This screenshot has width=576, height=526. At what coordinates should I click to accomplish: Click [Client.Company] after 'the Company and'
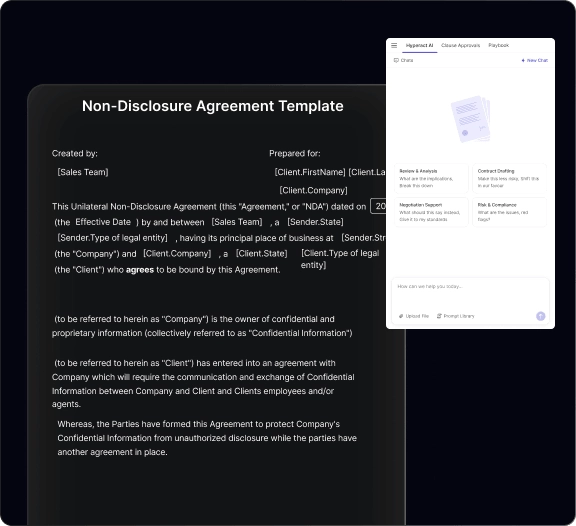177,254
